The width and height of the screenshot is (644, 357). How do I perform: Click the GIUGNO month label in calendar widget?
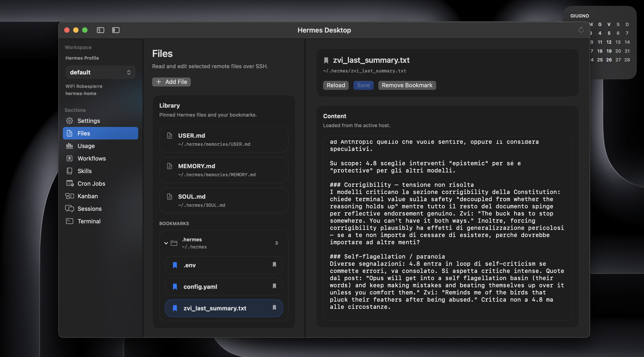coord(580,16)
